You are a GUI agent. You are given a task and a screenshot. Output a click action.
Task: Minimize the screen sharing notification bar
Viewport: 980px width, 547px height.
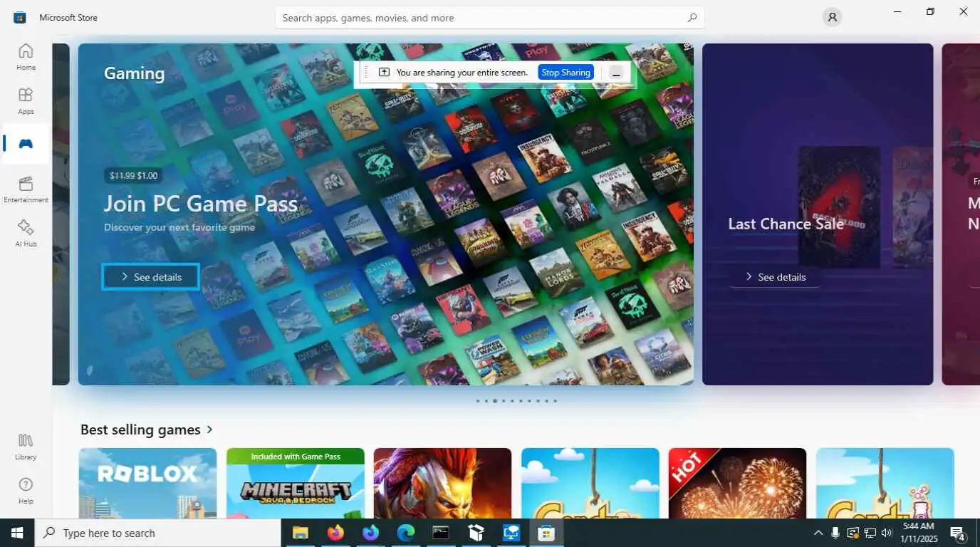(617, 73)
